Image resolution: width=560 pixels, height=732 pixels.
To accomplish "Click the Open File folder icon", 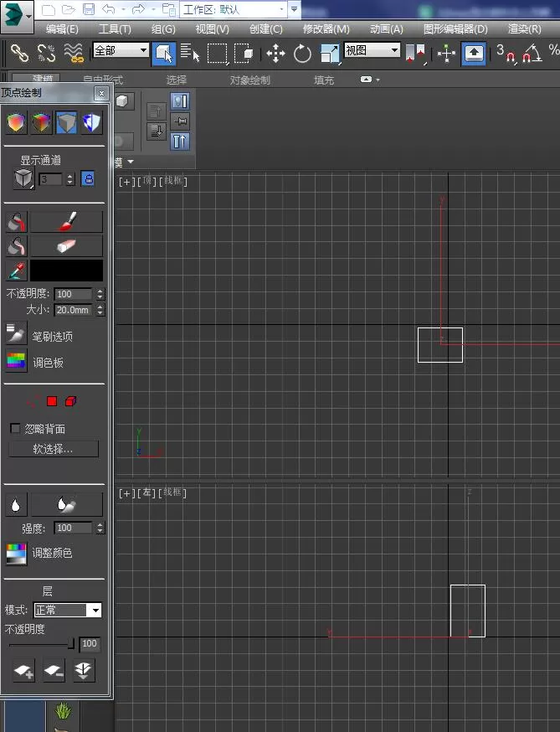I will [x=68, y=9].
